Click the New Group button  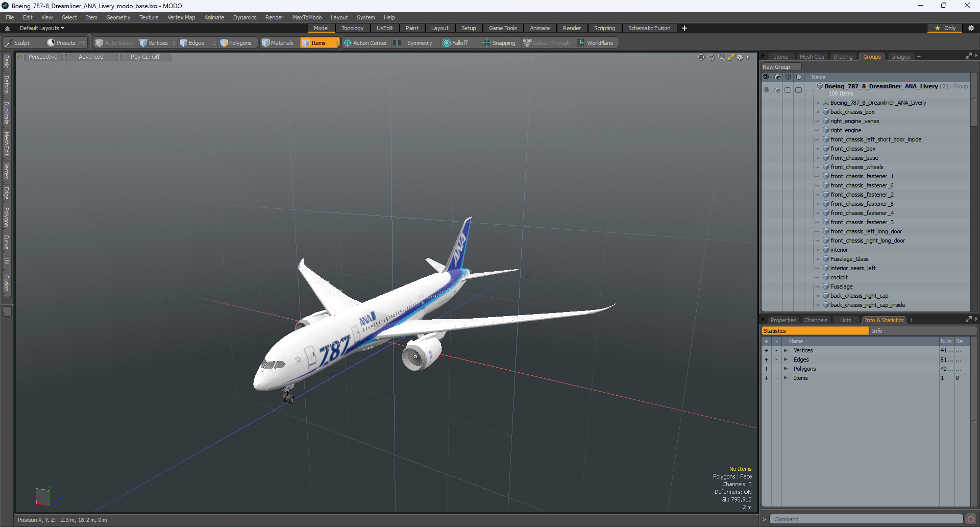(781, 67)
